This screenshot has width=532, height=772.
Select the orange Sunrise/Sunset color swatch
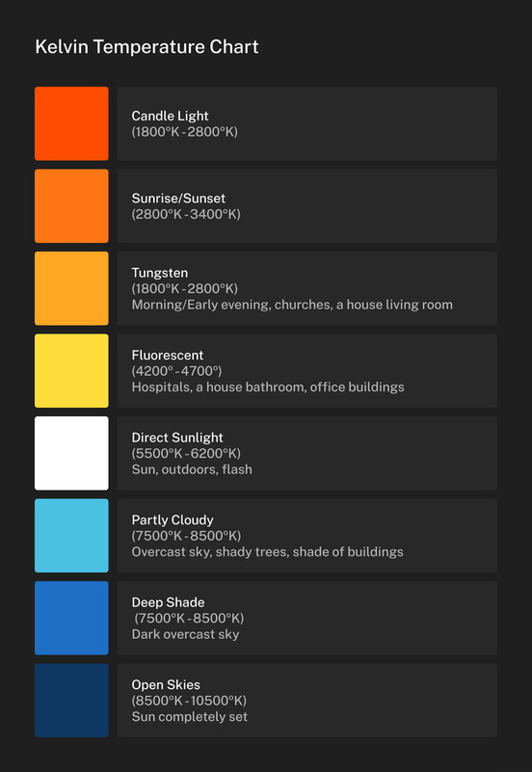click(x=71, y=206)
